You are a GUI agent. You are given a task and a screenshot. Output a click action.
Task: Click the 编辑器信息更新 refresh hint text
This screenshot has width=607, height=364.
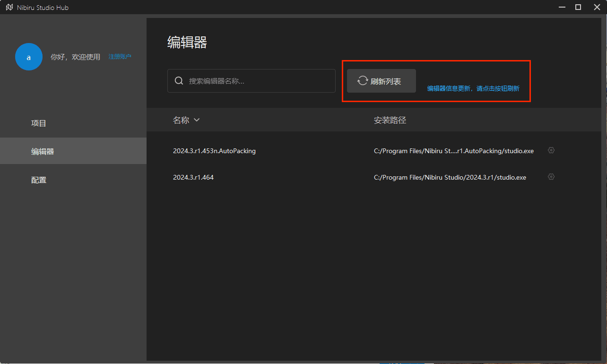tap(473, 88)
